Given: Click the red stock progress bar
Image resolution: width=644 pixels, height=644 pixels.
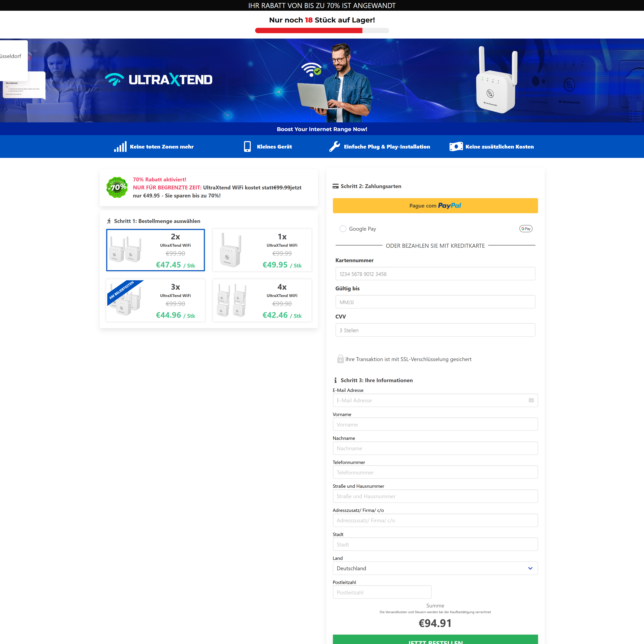Looking at the screenshot, I should click(309, 31).
